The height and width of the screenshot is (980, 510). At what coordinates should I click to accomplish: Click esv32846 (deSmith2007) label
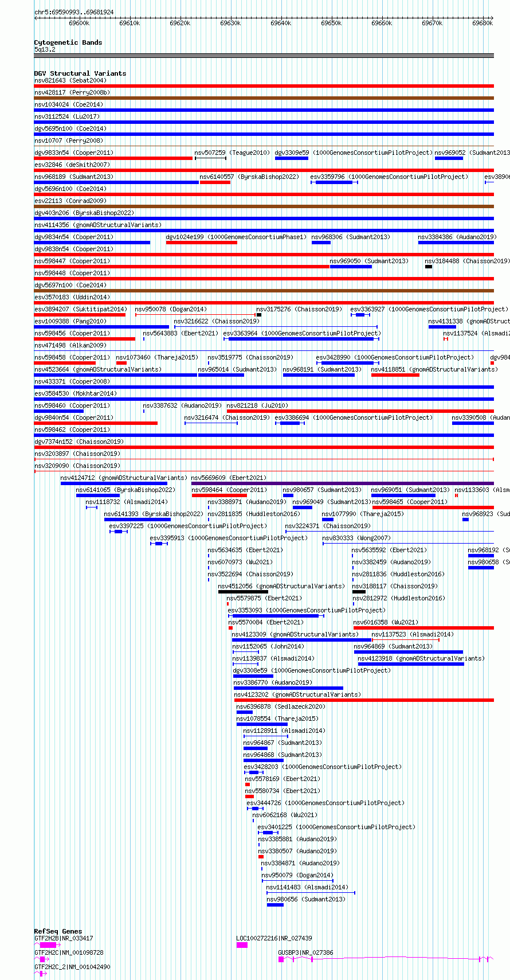click(x=72, y=165)
